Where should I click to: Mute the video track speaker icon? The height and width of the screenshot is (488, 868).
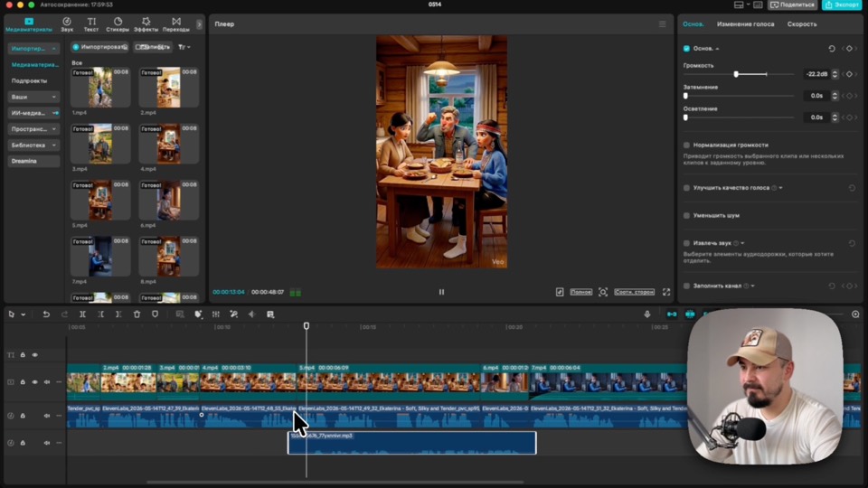click(47, 382)
